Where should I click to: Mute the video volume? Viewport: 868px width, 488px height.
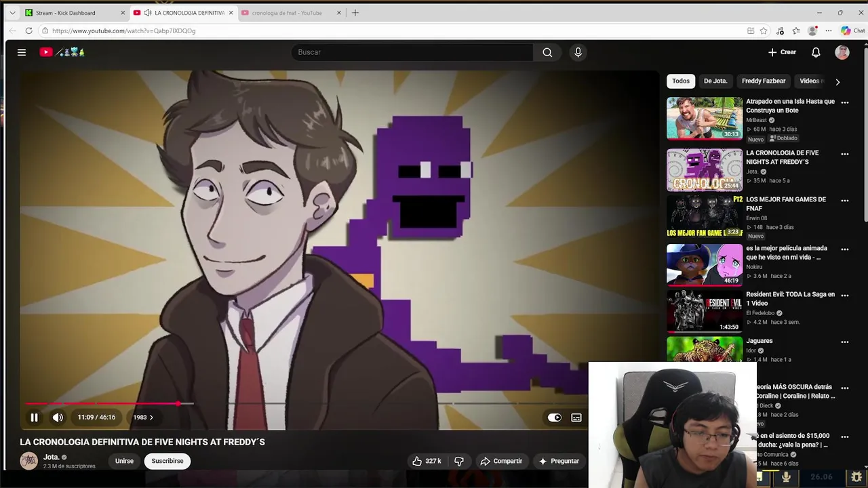(58, 418)
